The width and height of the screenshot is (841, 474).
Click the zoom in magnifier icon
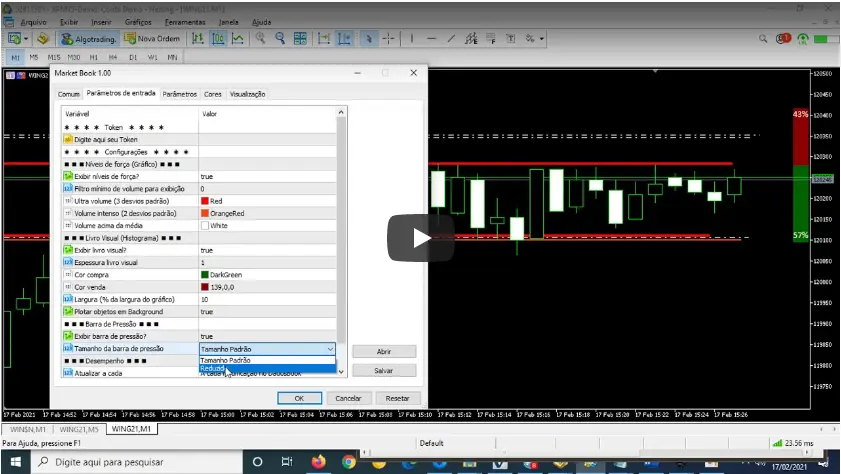(261, 39)
